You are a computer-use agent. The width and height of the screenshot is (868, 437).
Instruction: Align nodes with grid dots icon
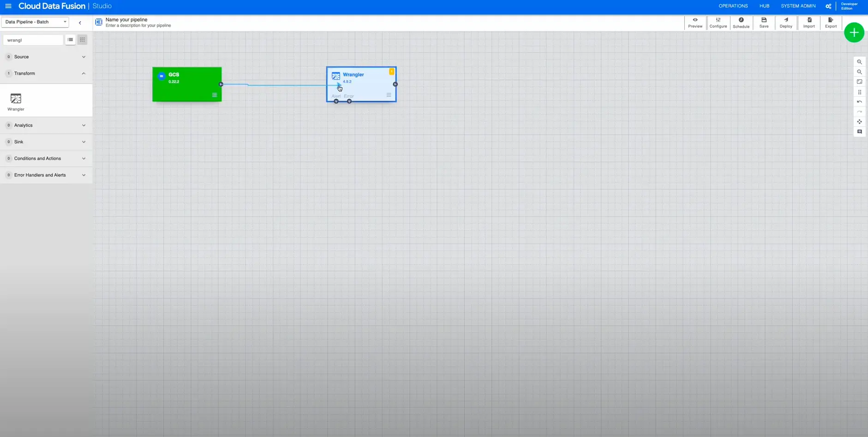pyautogui.click(x=859, y=92)
